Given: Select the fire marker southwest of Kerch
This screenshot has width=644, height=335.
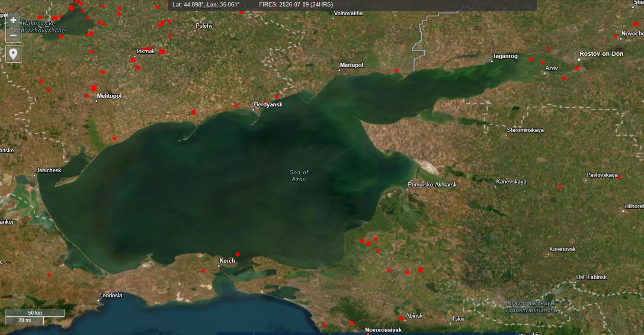Looking at the screenshot, I should pos(203,271).
